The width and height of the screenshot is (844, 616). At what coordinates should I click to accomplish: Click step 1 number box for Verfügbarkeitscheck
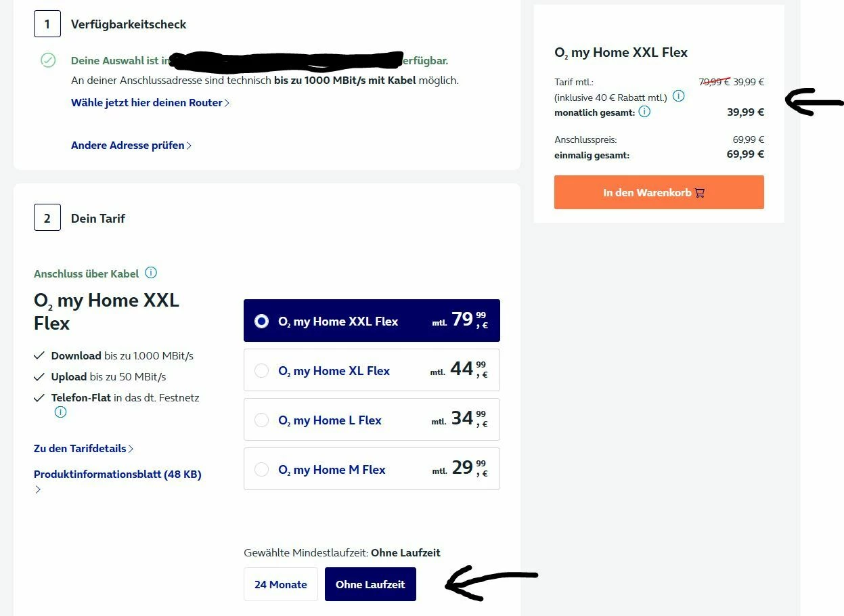[x=47, y=24]
